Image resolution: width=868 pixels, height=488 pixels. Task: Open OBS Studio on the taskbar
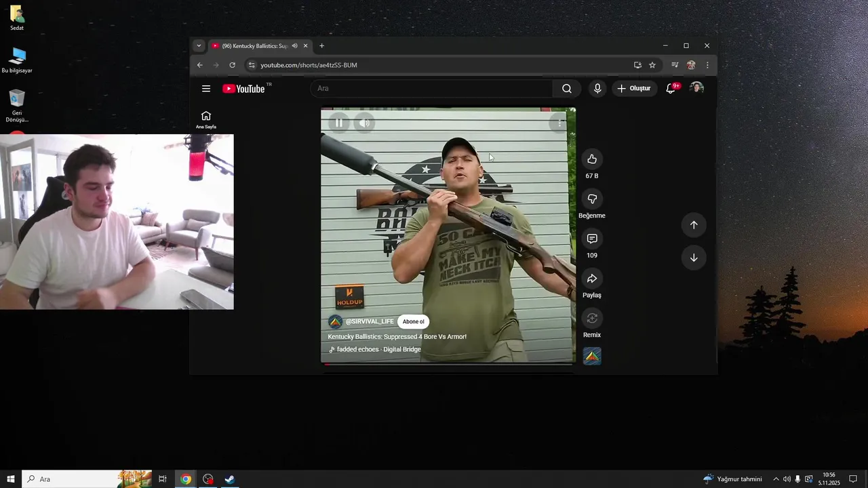[208, 479]
